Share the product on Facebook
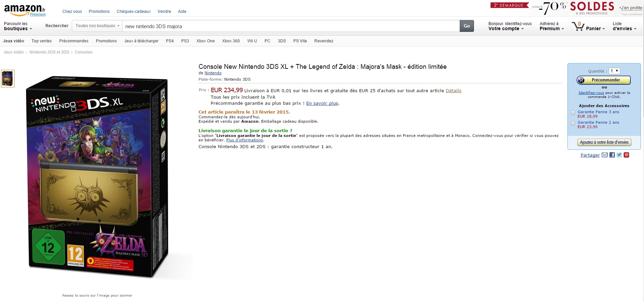This screenshot has height=302, width=644. 612,155
